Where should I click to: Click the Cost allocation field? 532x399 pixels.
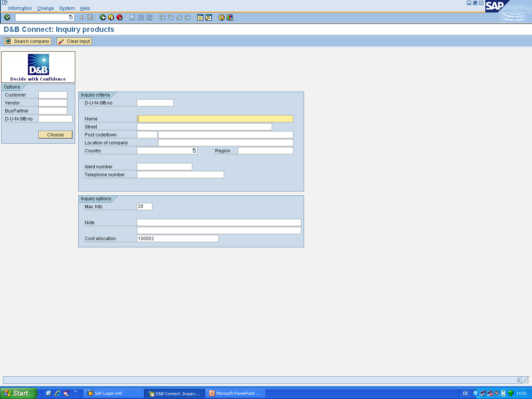coord(178,239)
